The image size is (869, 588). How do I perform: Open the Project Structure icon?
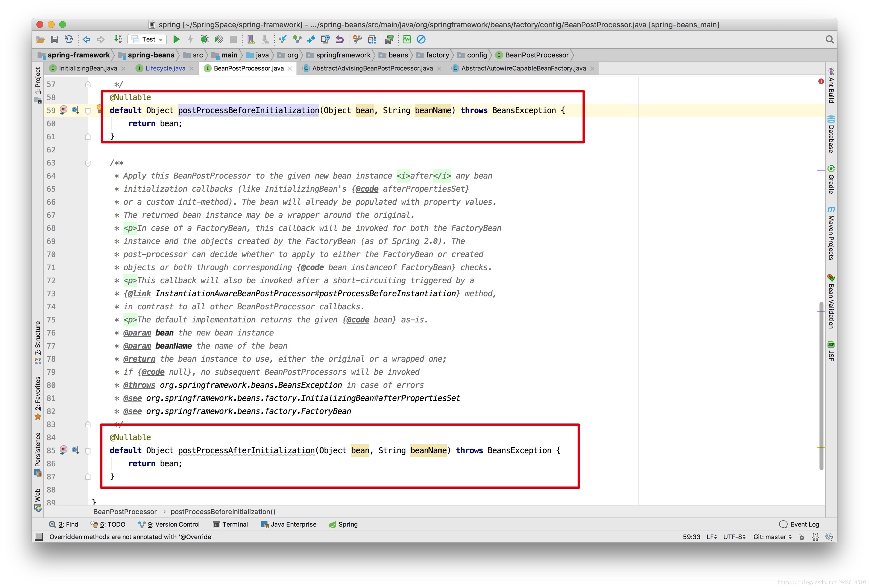click(x=371, y=39)
